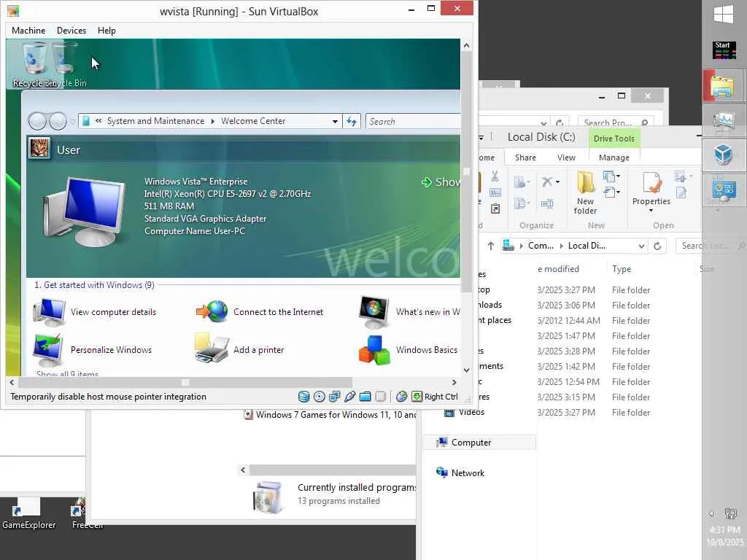Open the Vista recent pages dropdown arrow
The height and width of the screenshot is (560, 747).
click(72, 122)
